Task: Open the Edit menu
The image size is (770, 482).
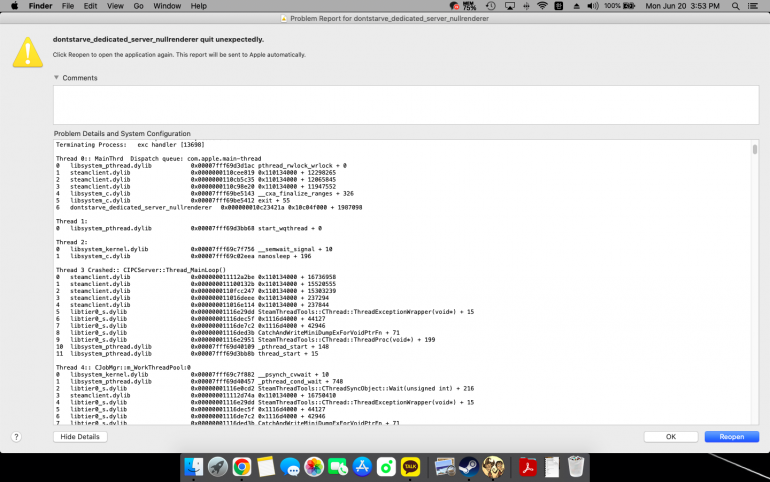Action: 90,6
